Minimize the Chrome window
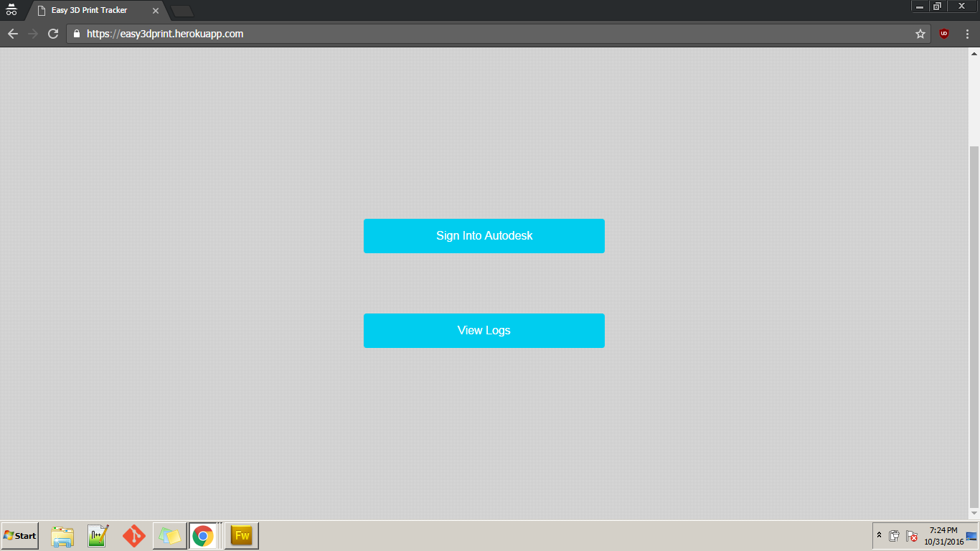Viewport: 980px width, 551px height. tap(920, 6)
